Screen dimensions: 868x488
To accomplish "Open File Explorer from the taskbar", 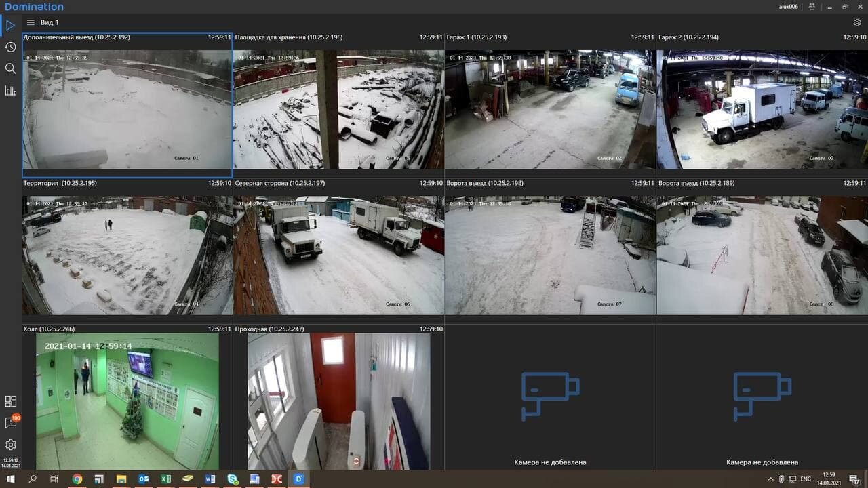I will coord(121,479).
